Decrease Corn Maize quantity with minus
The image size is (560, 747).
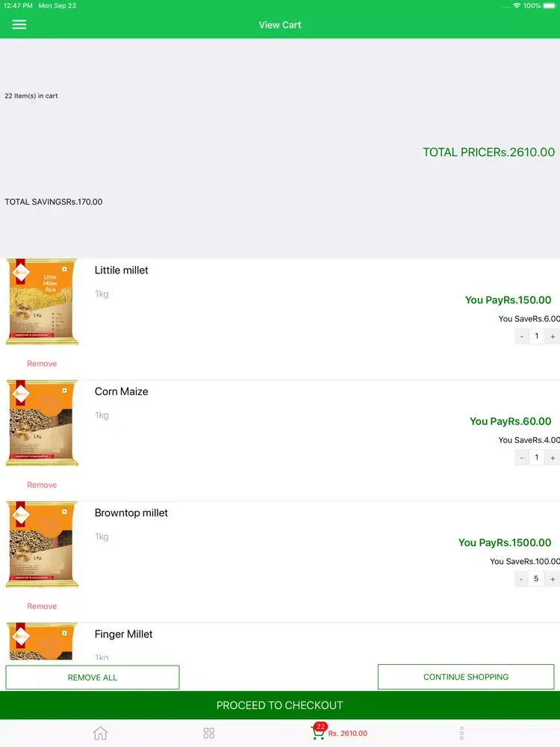[521, 457]
